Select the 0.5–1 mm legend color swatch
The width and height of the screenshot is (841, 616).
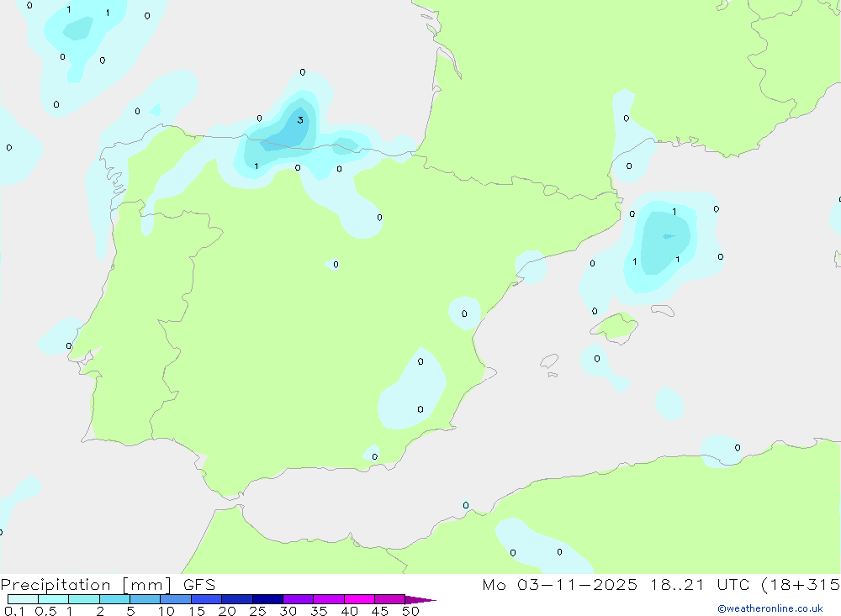click(x=54, y=599)
